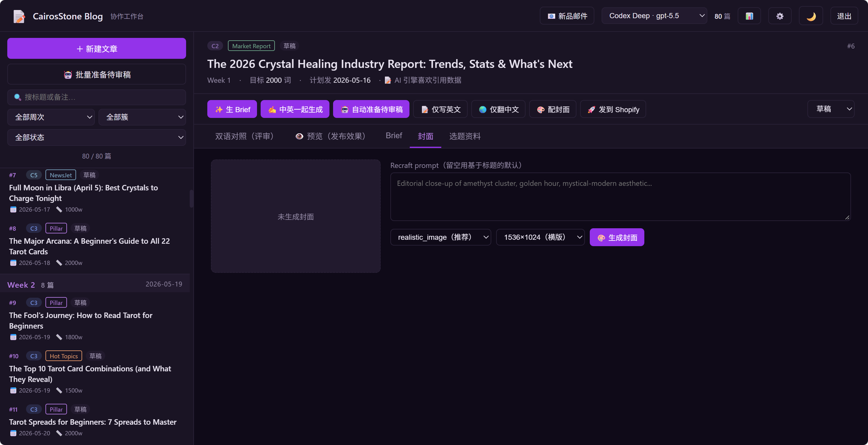Select the 封面 tab

pos(425,136)
